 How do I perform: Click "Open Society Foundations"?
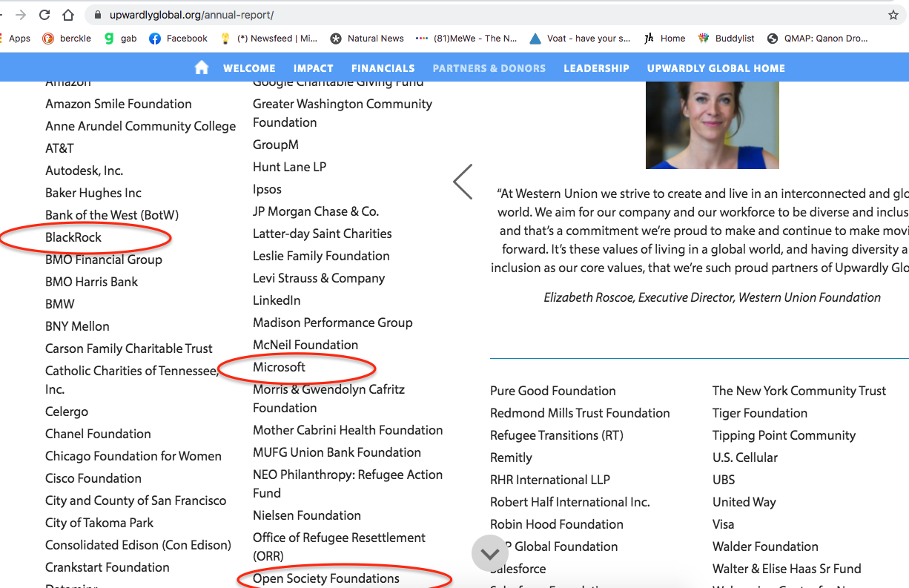point(326,578)
